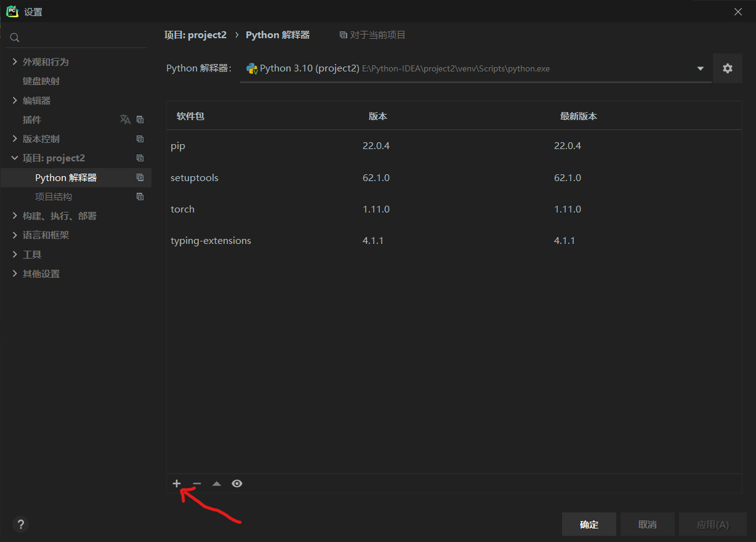Open the gear menu beside the interpreter
Image resolution: width=756 pixels, height=542 pixels.
(x=728, y=68)
